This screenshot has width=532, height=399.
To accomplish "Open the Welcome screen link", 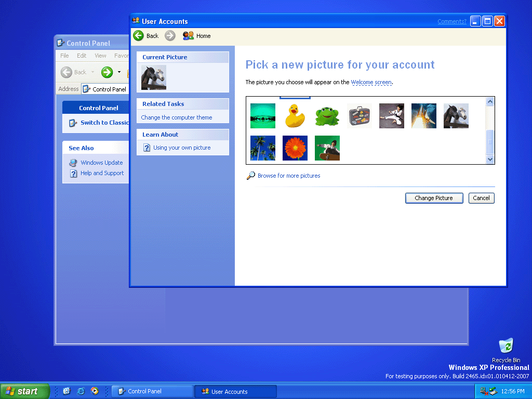I will pyautogui.click(x=371, y=82).
